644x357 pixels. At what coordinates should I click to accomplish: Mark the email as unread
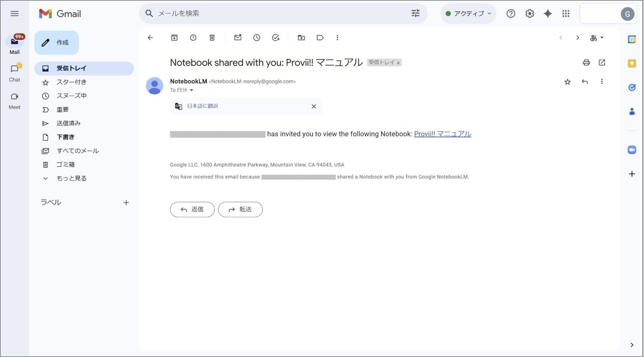click(x=238, y=38)
